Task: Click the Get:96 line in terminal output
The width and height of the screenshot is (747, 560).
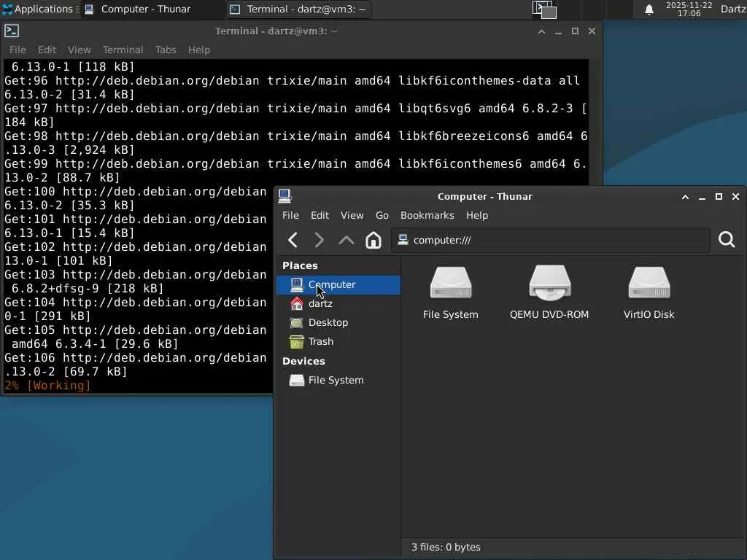Action: pos(292,80)
